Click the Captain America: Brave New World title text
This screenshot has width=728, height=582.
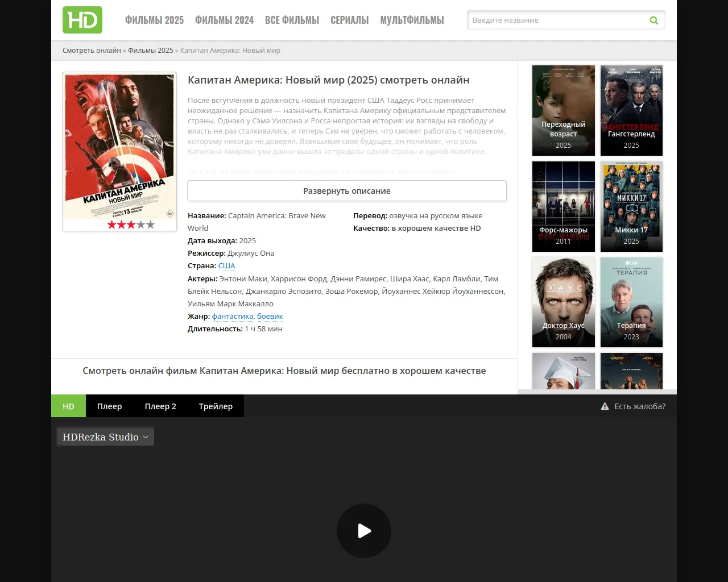[x=257, y=222]
